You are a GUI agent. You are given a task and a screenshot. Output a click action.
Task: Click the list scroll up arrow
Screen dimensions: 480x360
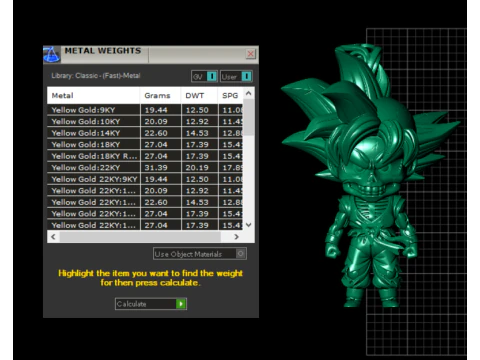(248, 93)
